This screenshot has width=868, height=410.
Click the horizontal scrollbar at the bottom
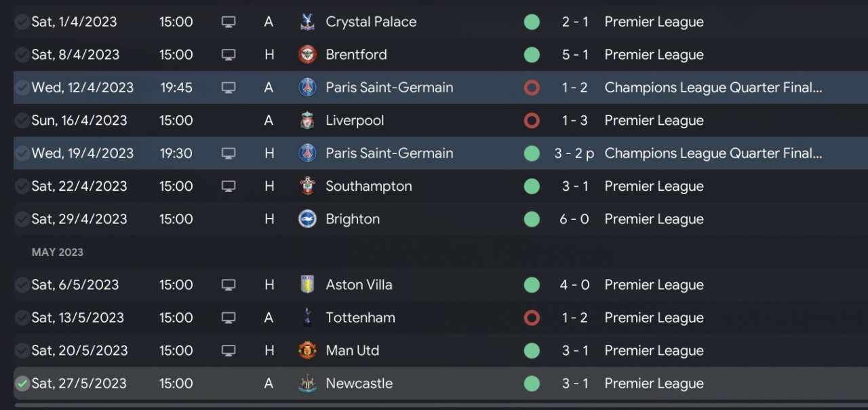pyautogui.click(x=434, y=405)
